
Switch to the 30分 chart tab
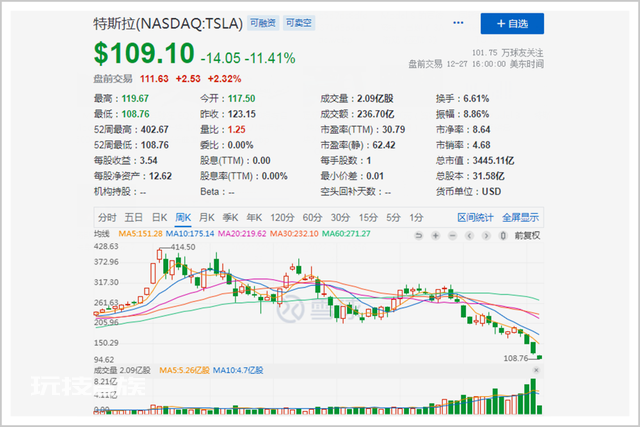coord(340,218)
